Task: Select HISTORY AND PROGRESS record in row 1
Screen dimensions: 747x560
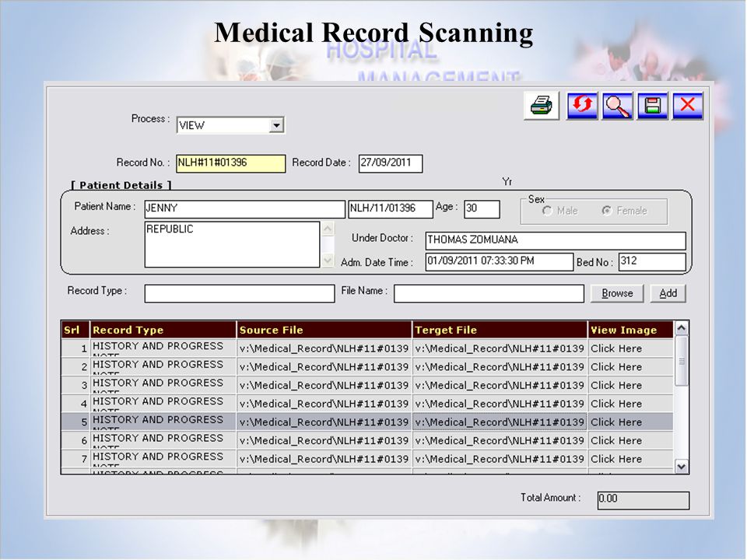Action: 163,348
